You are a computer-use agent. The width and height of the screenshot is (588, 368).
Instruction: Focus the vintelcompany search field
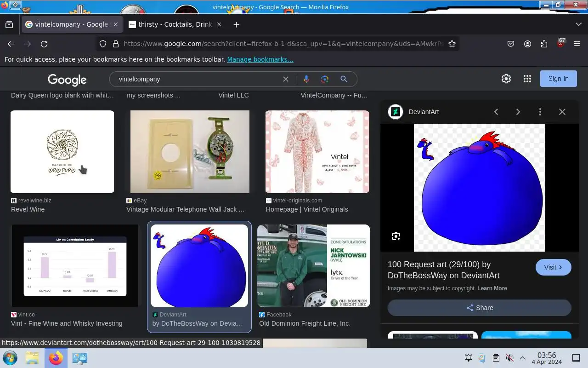tap(198, 79)
